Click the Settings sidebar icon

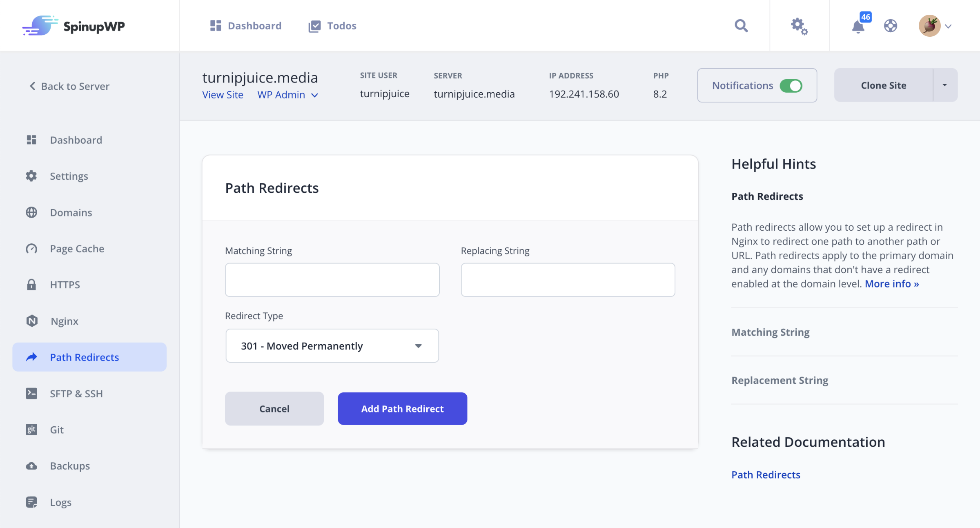(x=32, y=176)
